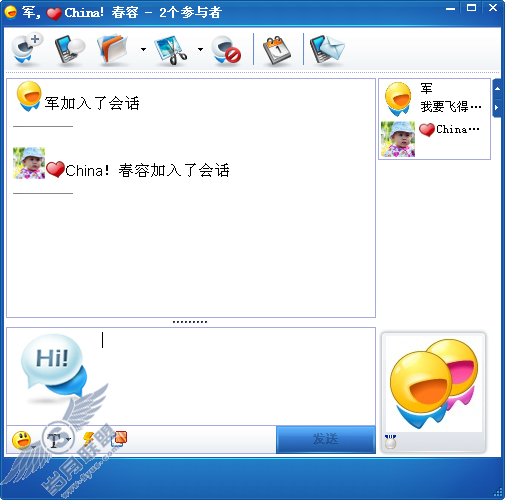This screenshot has width=505, height=500.
Task: Click the lightning nudge icon
Action: (x=89, y=439)
